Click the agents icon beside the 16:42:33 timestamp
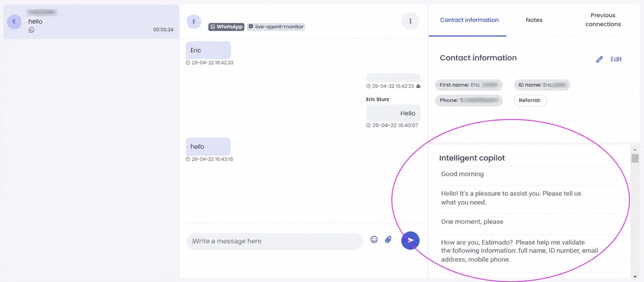The image size is (644, 282). (418, 86)
